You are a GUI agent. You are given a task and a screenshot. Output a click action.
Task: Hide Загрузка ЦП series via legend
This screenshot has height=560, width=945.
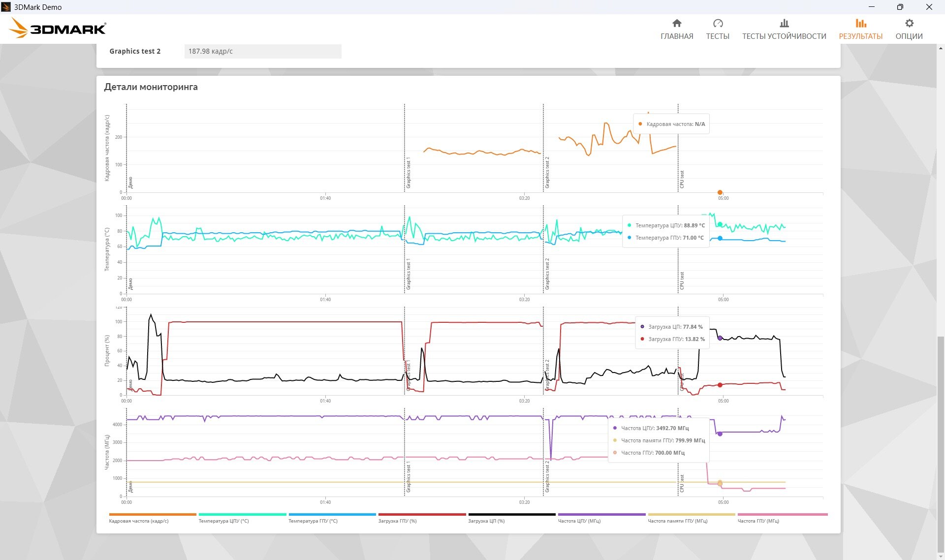tap(486, 521)
